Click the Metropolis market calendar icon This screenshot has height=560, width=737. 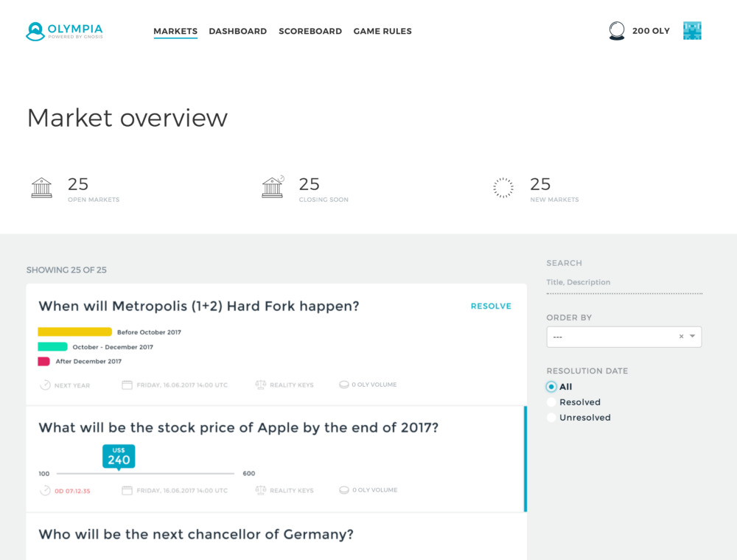pos(127,385)
